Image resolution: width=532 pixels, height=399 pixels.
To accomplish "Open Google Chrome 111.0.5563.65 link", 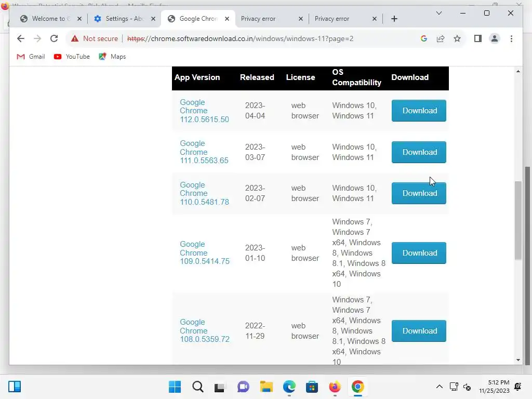I will coord(204,152).
